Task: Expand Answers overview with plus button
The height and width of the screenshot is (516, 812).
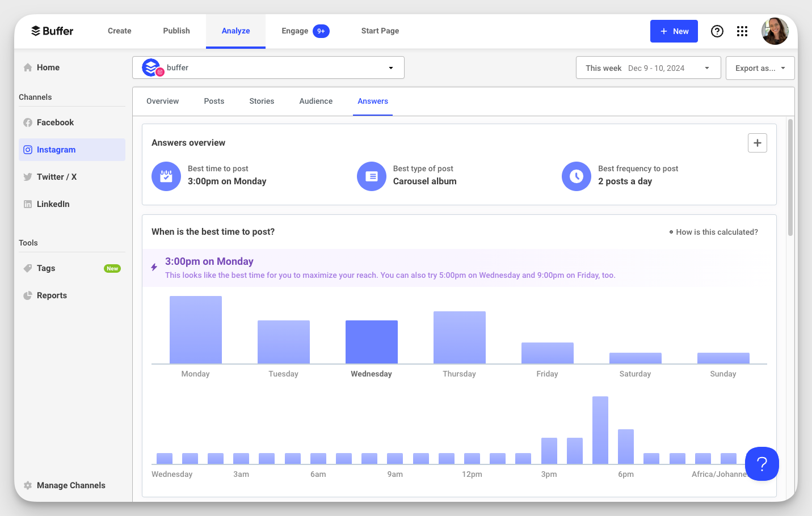Action: pos(757,143)
